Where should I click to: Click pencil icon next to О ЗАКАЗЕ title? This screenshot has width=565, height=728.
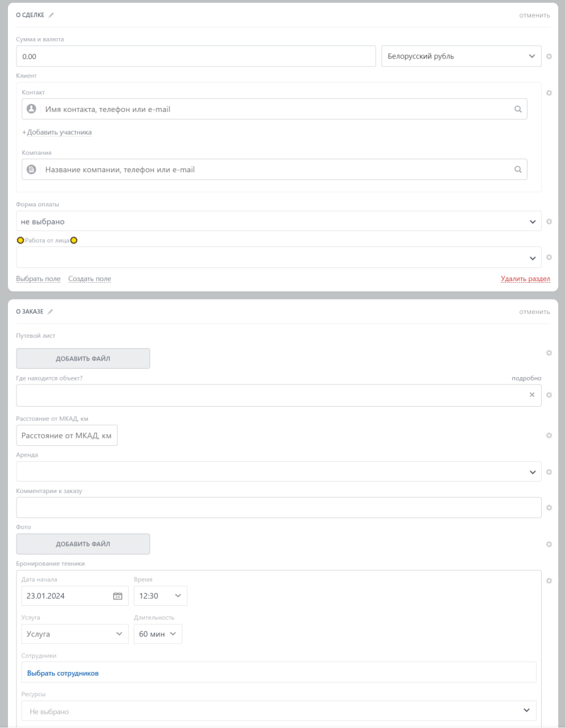(50, 312)
